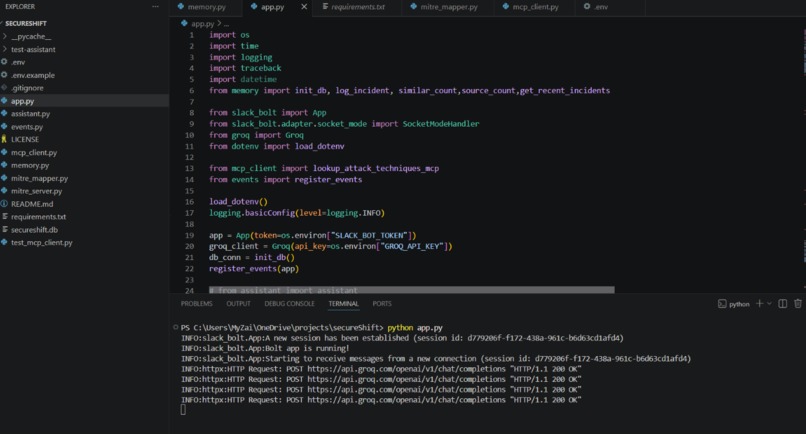Viewport: 806px width, 434px height.
Task: Open the PORTS panel tab
Action: [382, 304]
